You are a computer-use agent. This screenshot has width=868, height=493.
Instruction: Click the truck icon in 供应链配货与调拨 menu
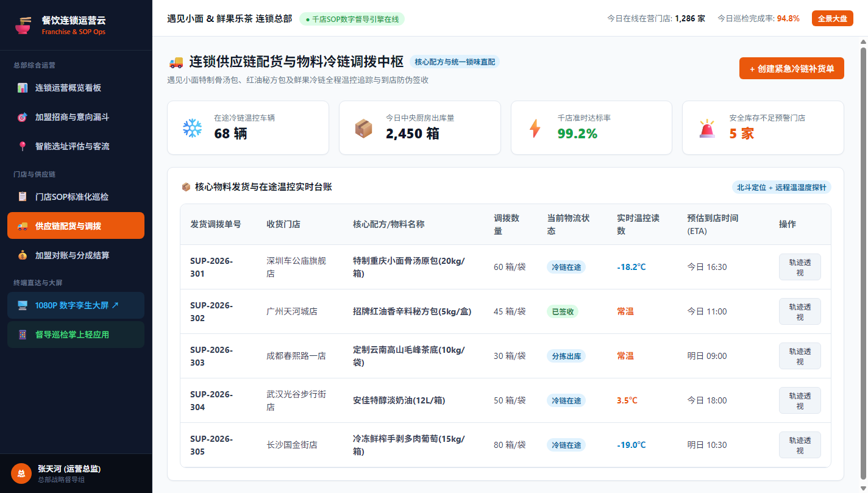pos(23,226)
